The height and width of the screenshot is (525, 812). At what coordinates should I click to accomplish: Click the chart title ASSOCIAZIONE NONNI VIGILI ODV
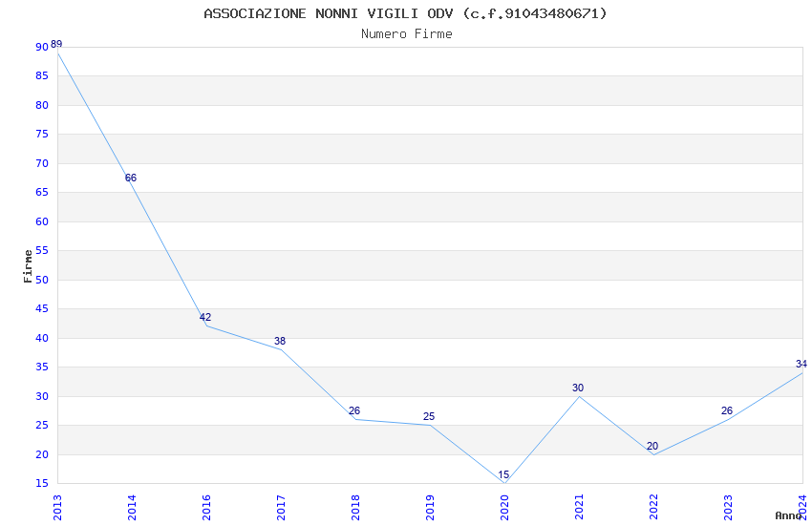[x=329, y=13]
